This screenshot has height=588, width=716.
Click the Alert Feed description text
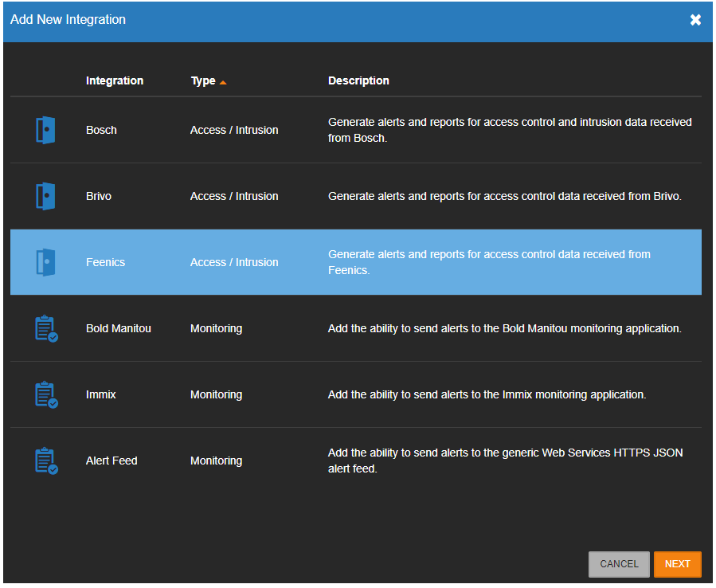pyautogui.click(x=506, y=461)
